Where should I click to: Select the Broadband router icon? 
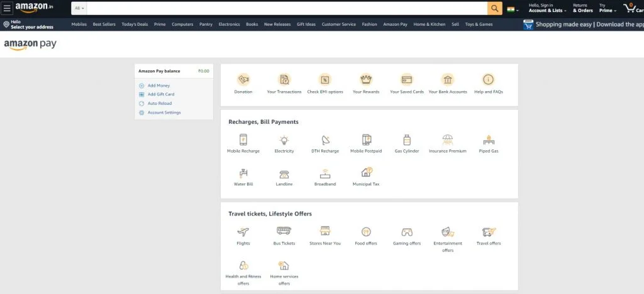coord(325,173)
